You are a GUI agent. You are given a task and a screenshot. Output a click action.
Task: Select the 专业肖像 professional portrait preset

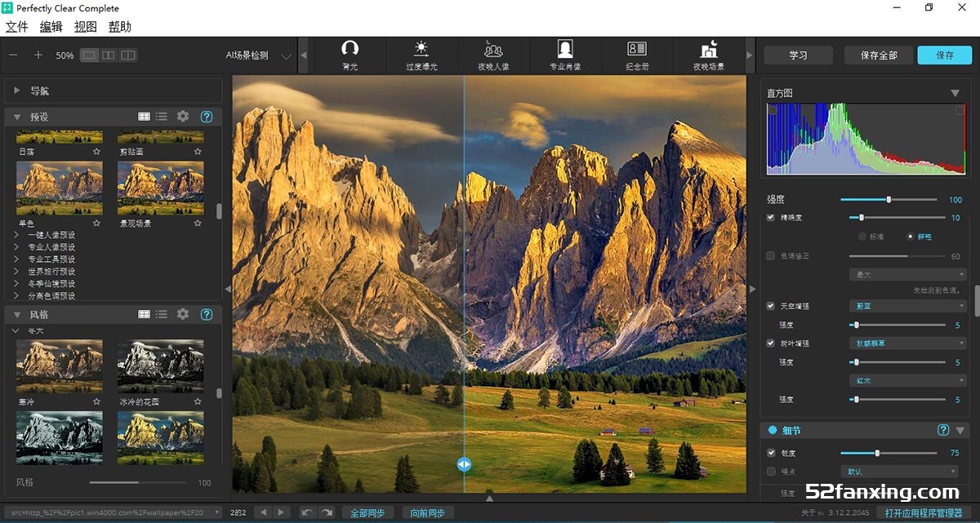(x=565, y=55)
